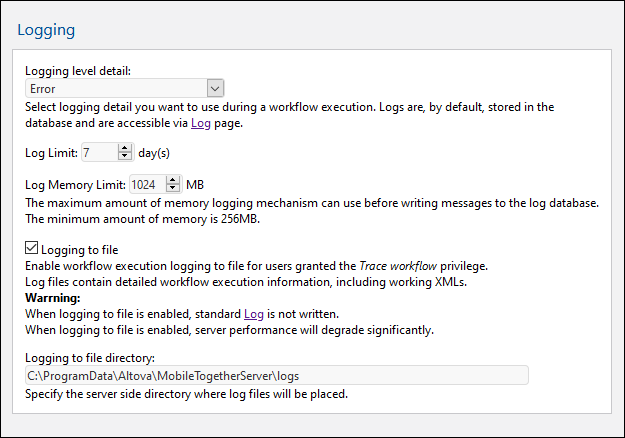Increase Log Limit days with up arrow
This screenshot has width=625, height=438.
125,148
